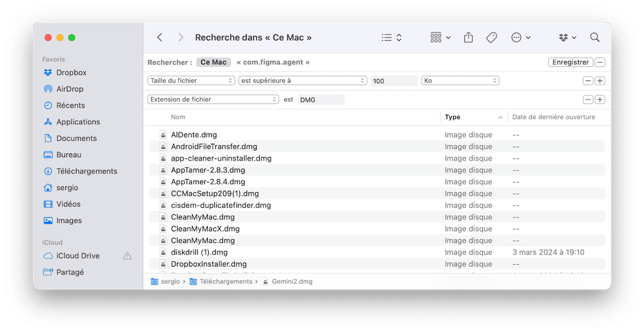Go forward with the right chevron

tap(181, 38)
